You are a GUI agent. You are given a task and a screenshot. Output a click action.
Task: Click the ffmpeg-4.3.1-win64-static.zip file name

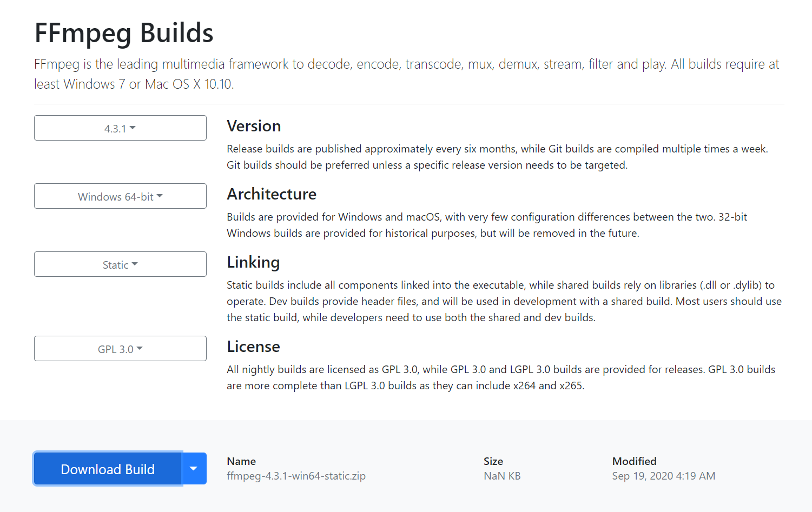click(296, 476)
